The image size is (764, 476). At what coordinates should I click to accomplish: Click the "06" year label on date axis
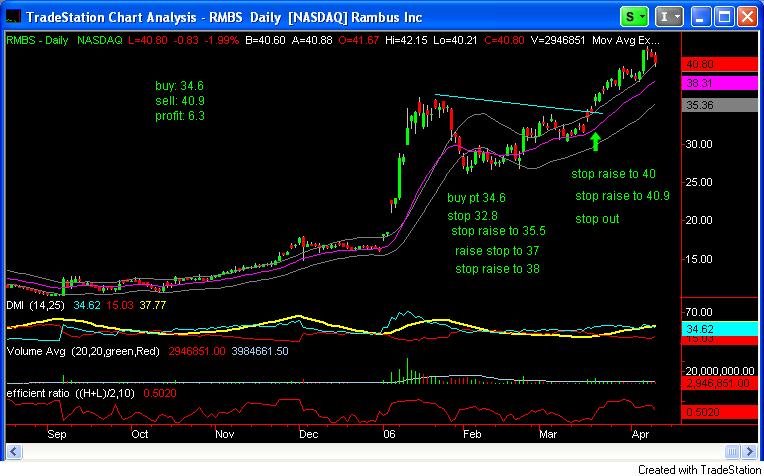tap(390, 434)
